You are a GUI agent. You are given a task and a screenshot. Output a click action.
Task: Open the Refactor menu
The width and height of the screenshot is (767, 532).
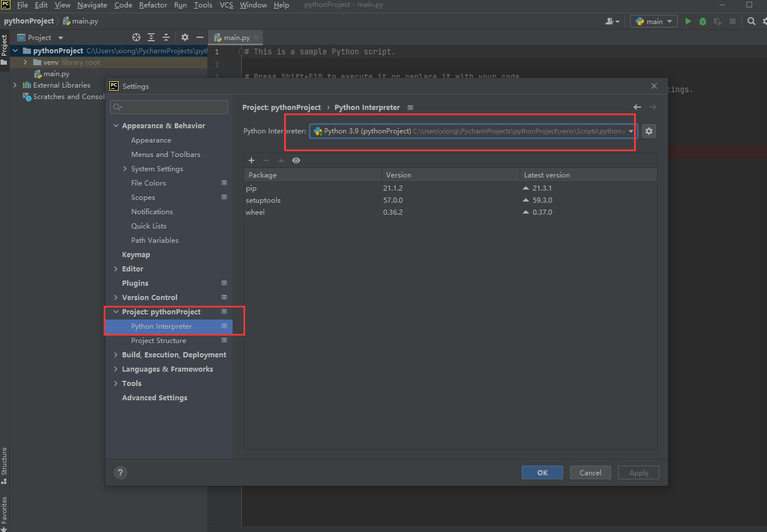pos(153,5)
